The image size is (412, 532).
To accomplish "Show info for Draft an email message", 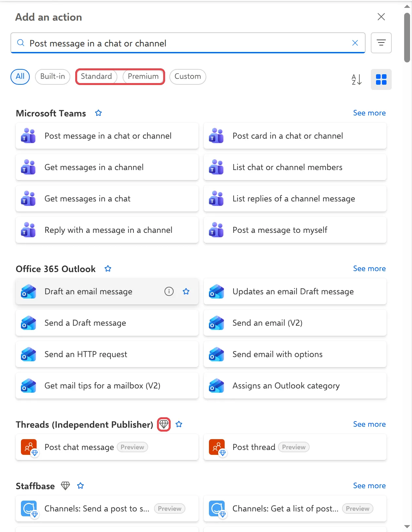I will (169, 291).
